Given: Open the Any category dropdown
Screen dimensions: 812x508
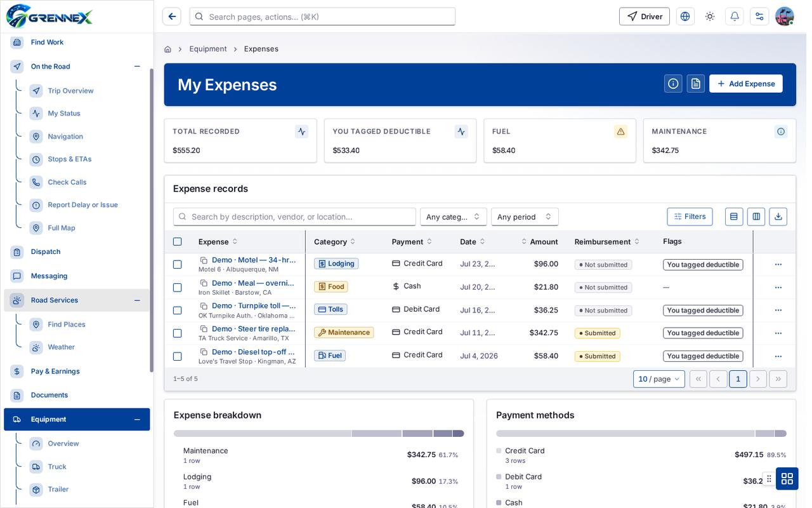Looking at the screenshot, I should pyautogui.click(x=454, y=217).
